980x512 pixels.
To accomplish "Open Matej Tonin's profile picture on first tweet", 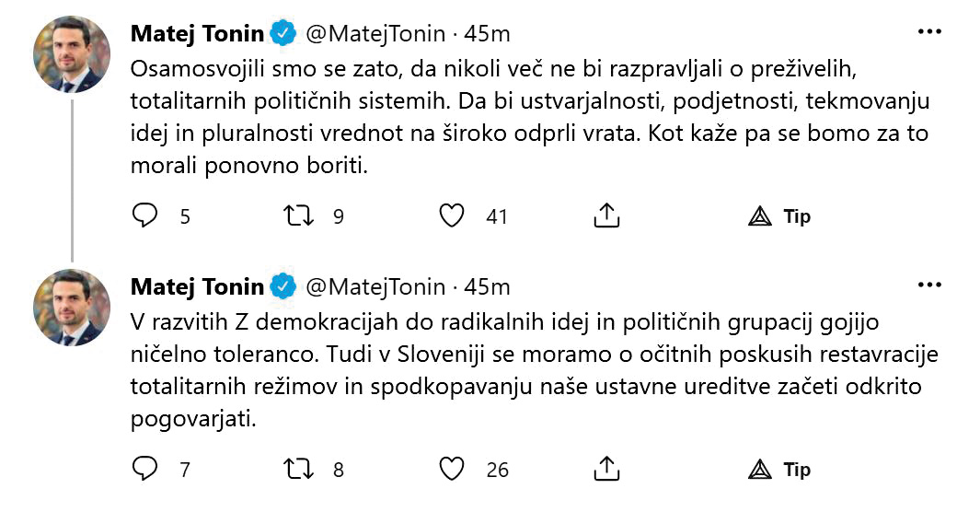I will click(72, 54).
